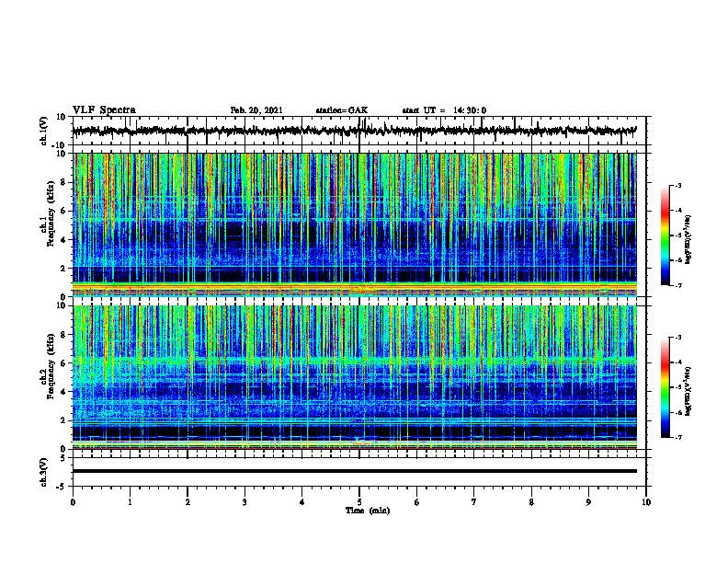
Task: Click the ch.2 spectrogram color scale bar
Action: pyautogui.click(x=665, y=387)
